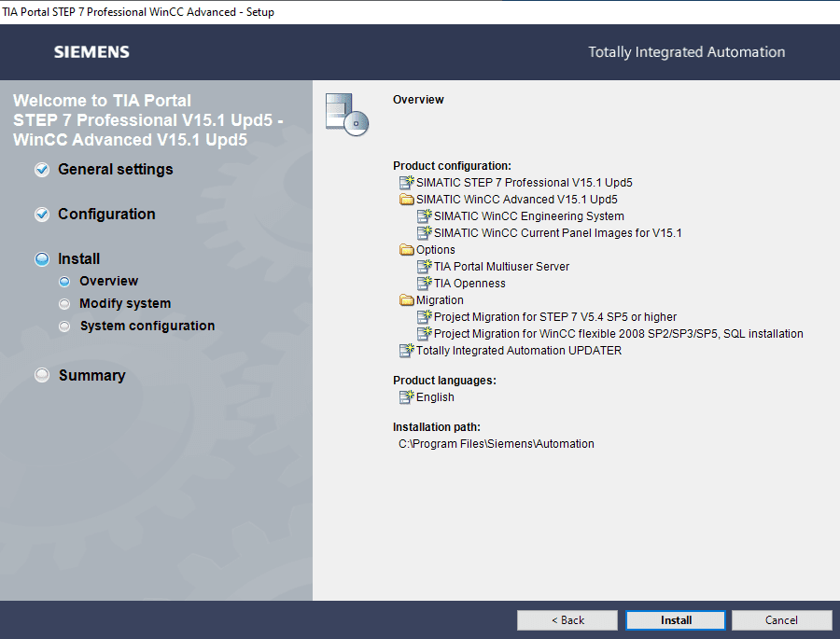Select the Overview sub-step
Image resolution: width=840 pixels, height=639 pixels.
(x=109, y=281)
